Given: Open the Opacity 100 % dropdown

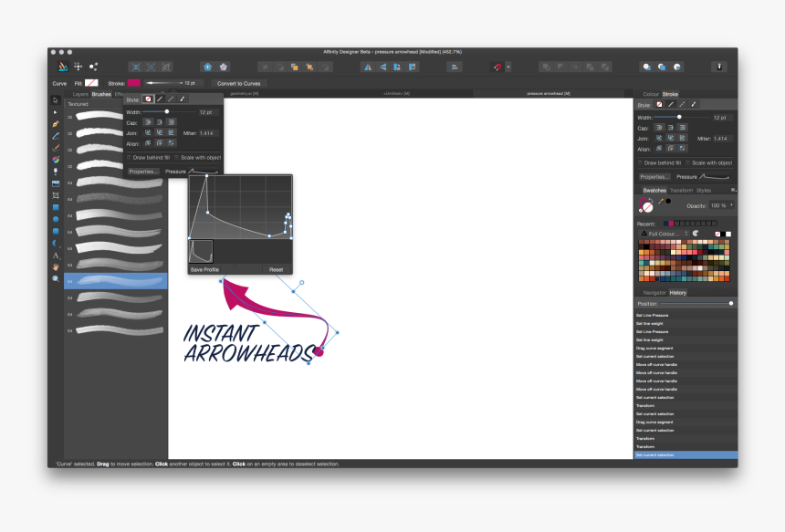Looking at the screenshot, I should 731,205.
